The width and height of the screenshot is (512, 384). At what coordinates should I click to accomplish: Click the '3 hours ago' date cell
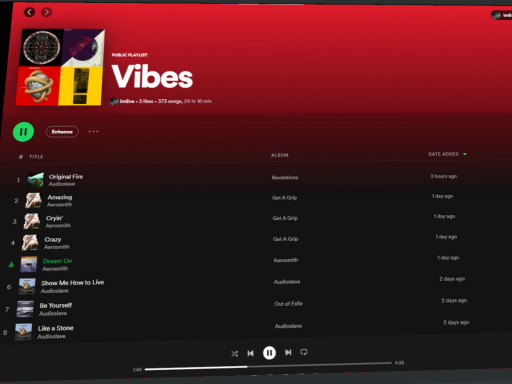coord(443,176)
